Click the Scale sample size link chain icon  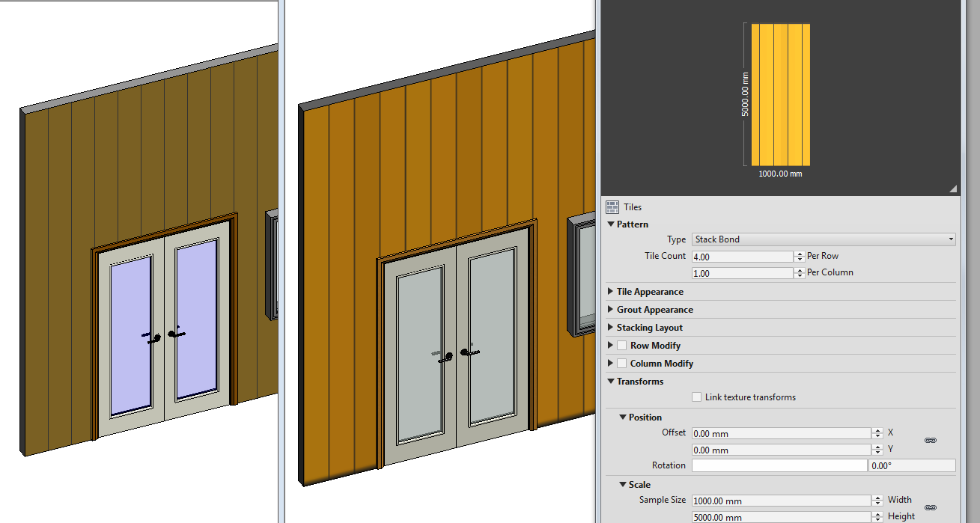point(931,507)
